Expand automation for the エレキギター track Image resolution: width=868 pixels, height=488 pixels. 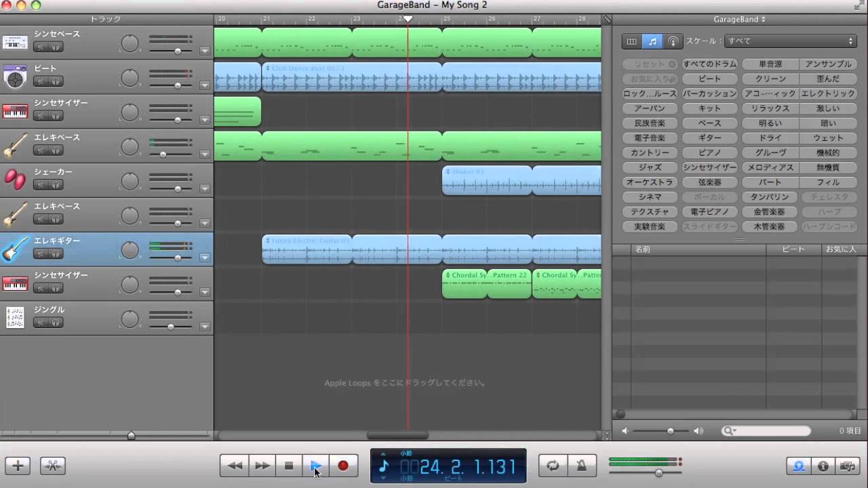[x=205, y=258]
